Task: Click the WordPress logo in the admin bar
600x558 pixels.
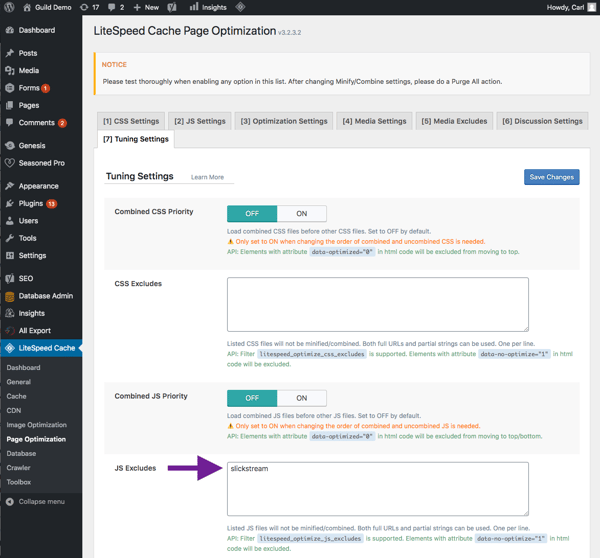Action: point(9,7)
